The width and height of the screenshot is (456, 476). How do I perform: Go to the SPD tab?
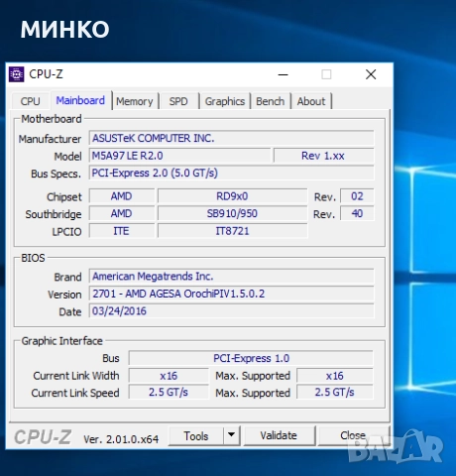click(178, 101)
